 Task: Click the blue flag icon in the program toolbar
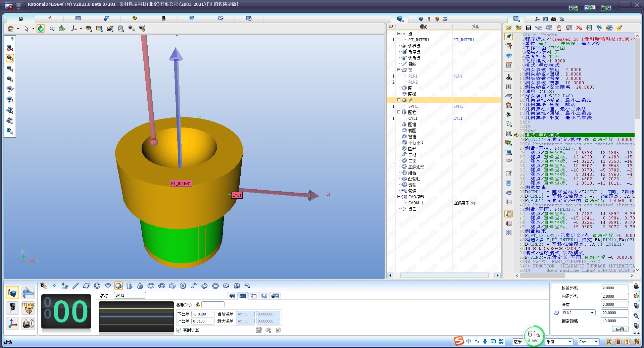(x=599, y=28)
